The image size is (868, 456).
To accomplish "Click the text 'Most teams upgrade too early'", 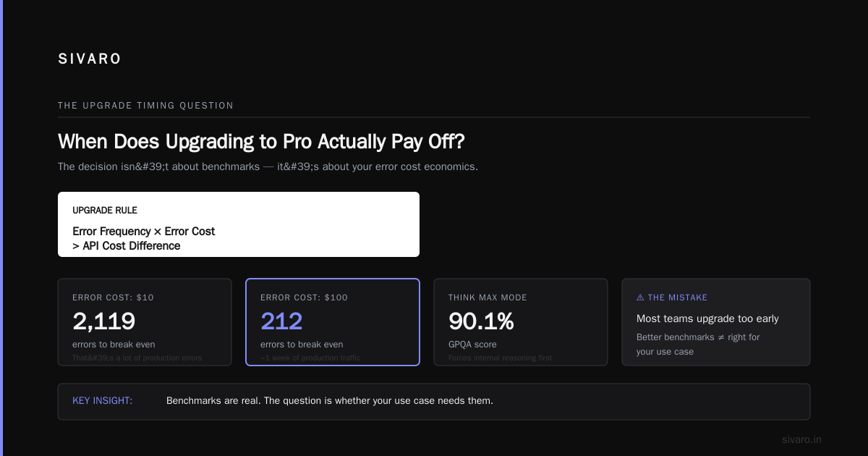I will tap(707, 318).
